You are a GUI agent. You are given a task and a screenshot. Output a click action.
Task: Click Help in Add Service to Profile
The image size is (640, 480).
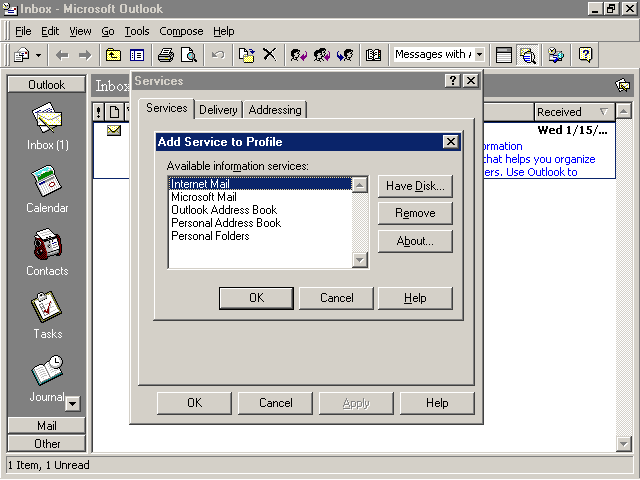(415, 298)
